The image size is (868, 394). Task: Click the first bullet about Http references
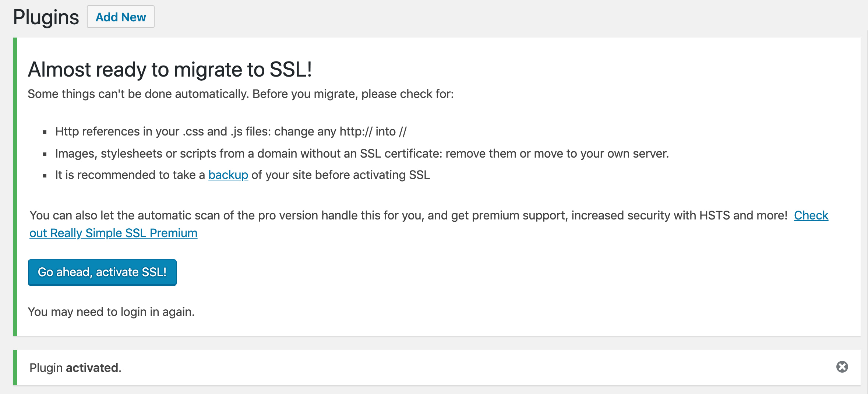(x=231, y=131)
